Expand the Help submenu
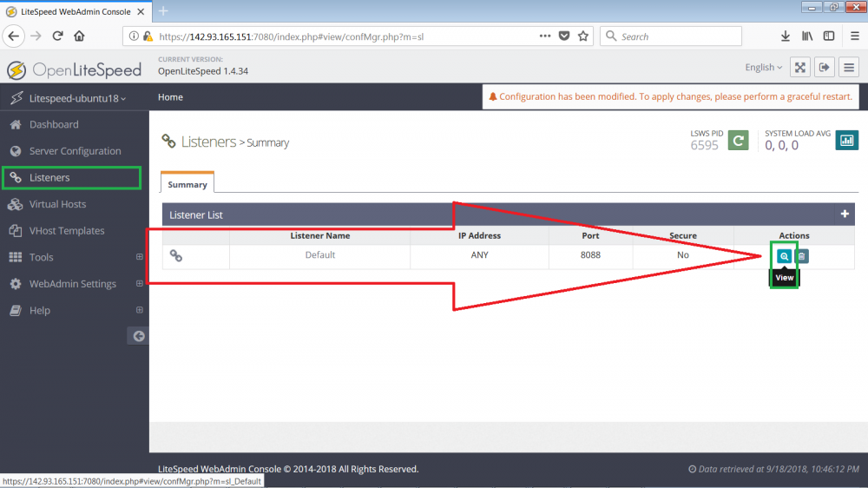 [140, 310]
